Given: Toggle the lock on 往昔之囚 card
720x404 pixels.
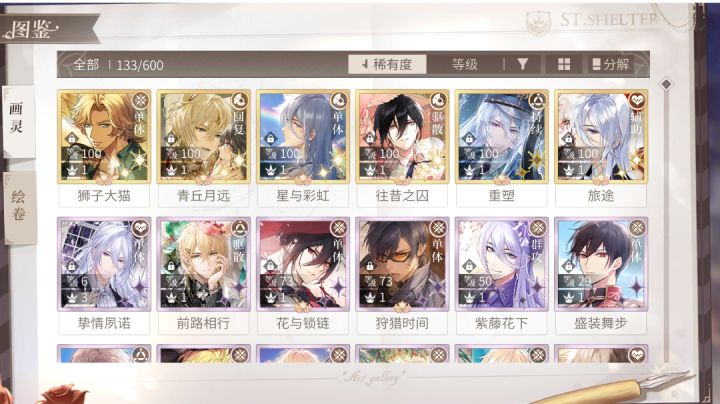Looking at the screenshot, I should pyautogui.click(x=370, y=138).
